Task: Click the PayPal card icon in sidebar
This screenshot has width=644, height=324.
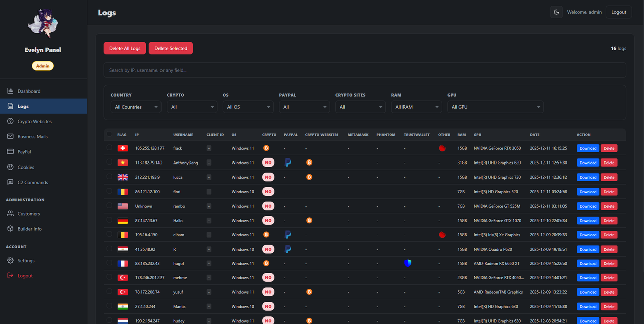Action: pos(10,151)
